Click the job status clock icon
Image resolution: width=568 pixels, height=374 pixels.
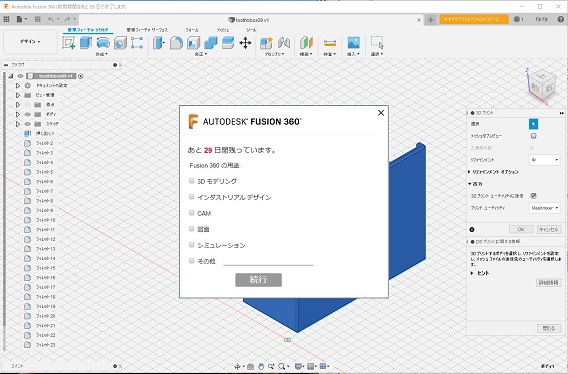coord(517,20)
